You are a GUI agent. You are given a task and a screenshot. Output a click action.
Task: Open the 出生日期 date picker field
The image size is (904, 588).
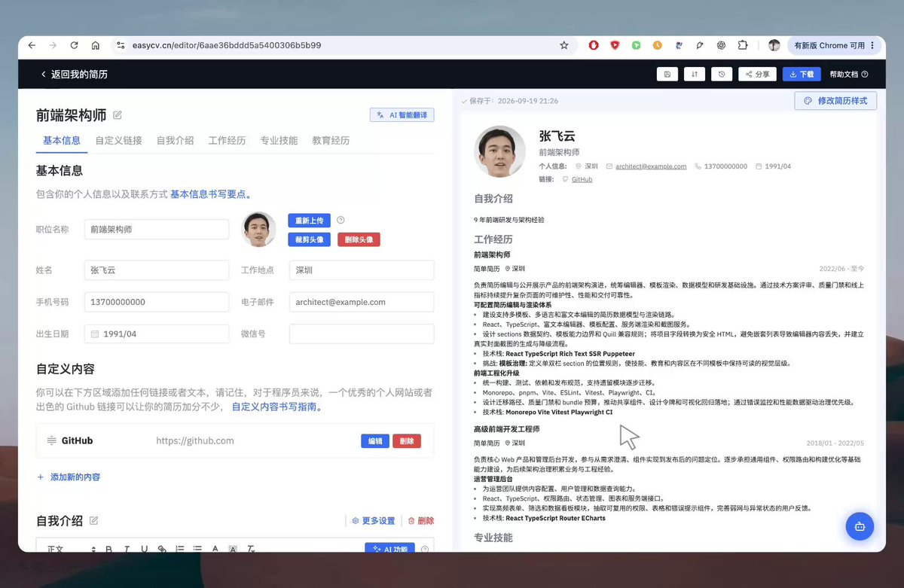pyautogui.click(x=157, y=334)
